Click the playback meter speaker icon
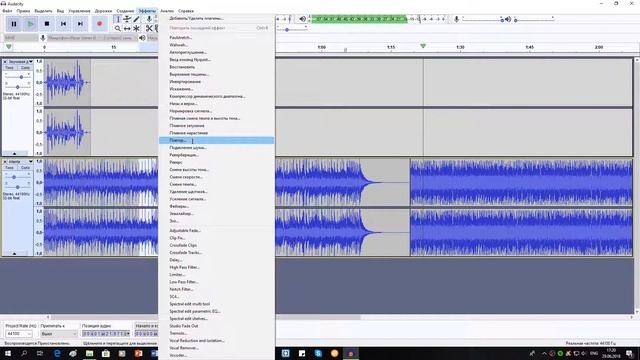 coord(302,19)
